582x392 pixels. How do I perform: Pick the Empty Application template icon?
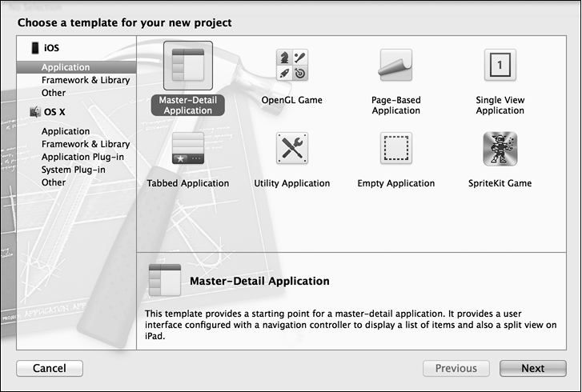pyautogui.click(x=395, y=148)
